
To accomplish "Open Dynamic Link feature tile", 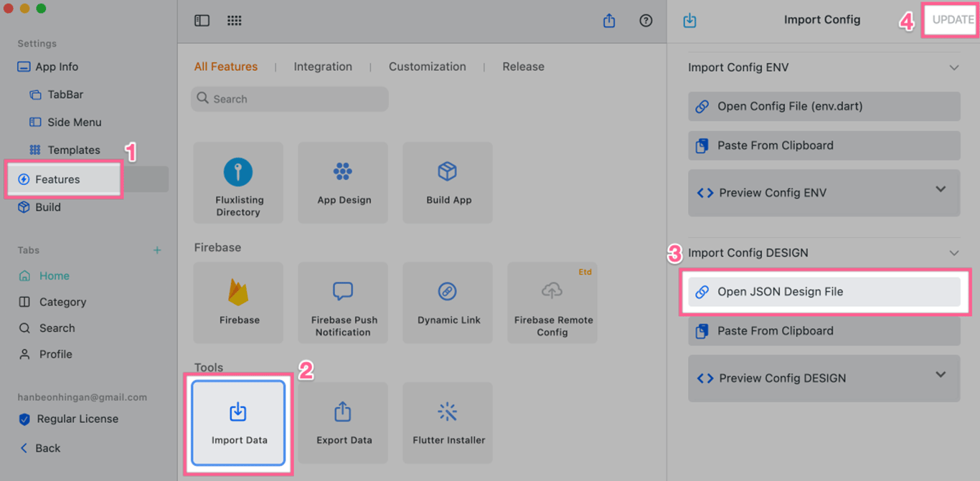I will [448, 303].
